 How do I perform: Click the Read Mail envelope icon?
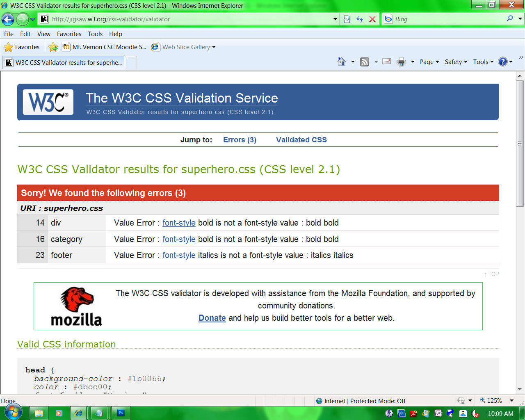click(x=386, y=62)
